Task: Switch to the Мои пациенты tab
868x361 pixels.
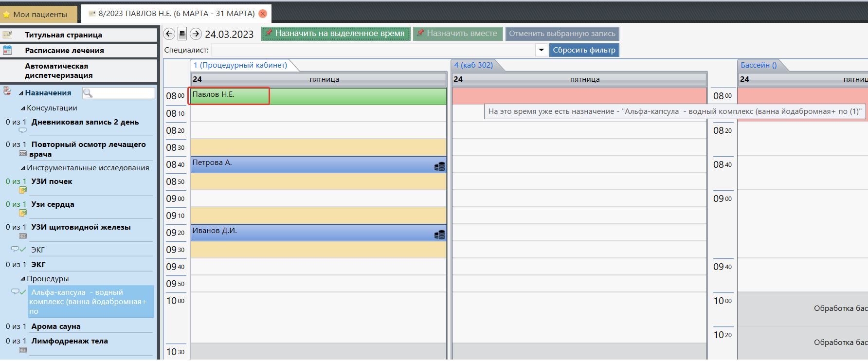Action: (x=39, y=14)
